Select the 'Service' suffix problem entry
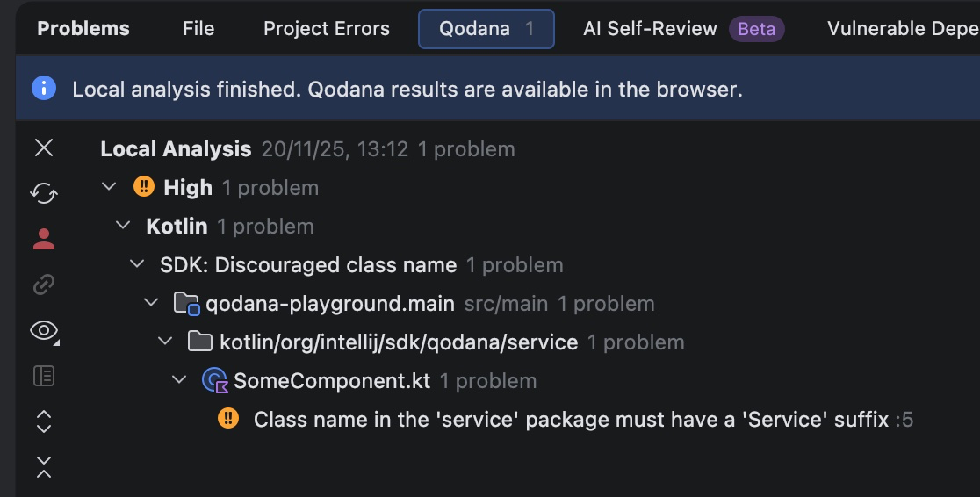980x497 pixels. point(571,420)
